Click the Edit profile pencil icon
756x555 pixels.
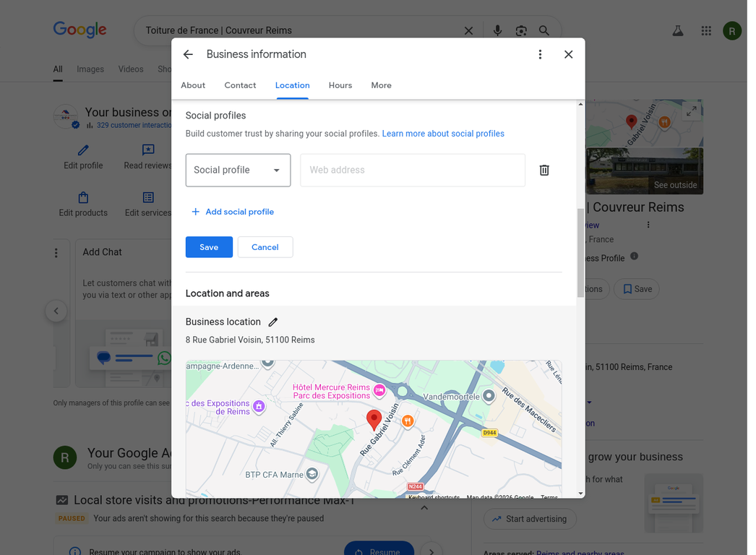[x=82, y=149]
